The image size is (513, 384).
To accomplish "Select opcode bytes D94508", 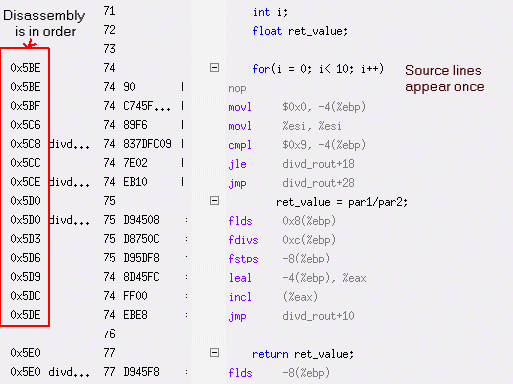I will [141, 220].
